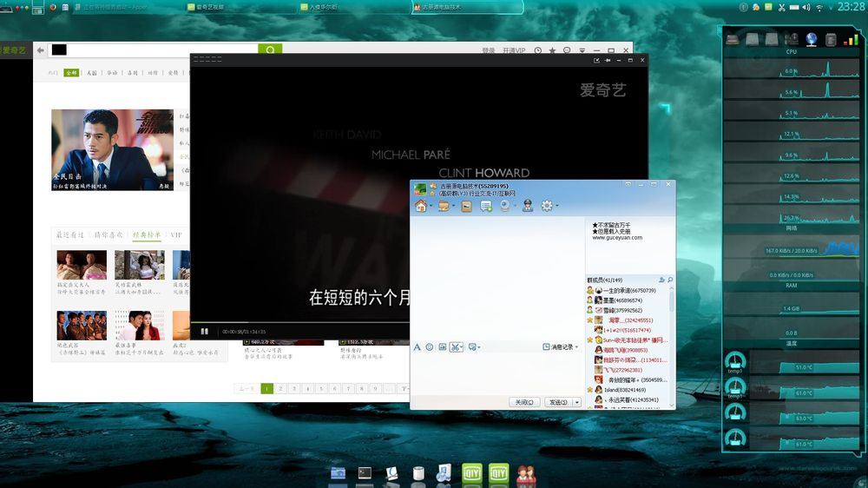The image size is (868, 488).
Task: Click the volume icon in top system tray
Action: (x=806, y=7)
